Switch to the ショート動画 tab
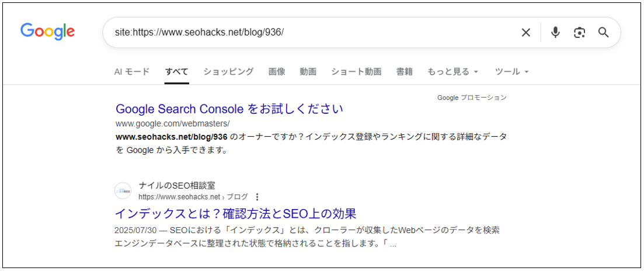The height and width of the screenshot is (271, 644). click(356, 72)
